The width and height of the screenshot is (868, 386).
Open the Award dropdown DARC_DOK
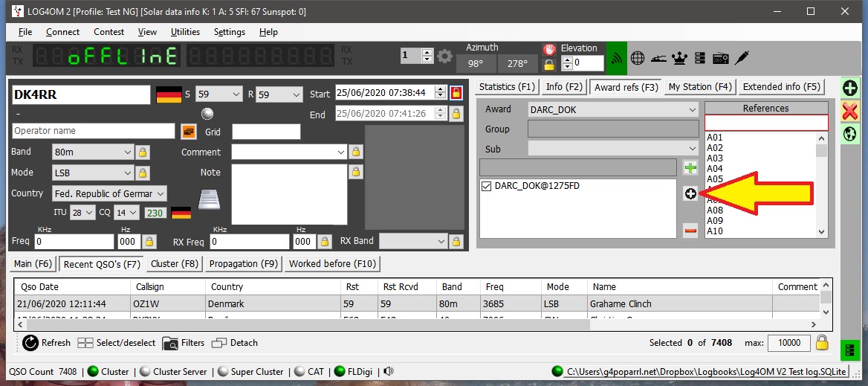coord(693,109)
